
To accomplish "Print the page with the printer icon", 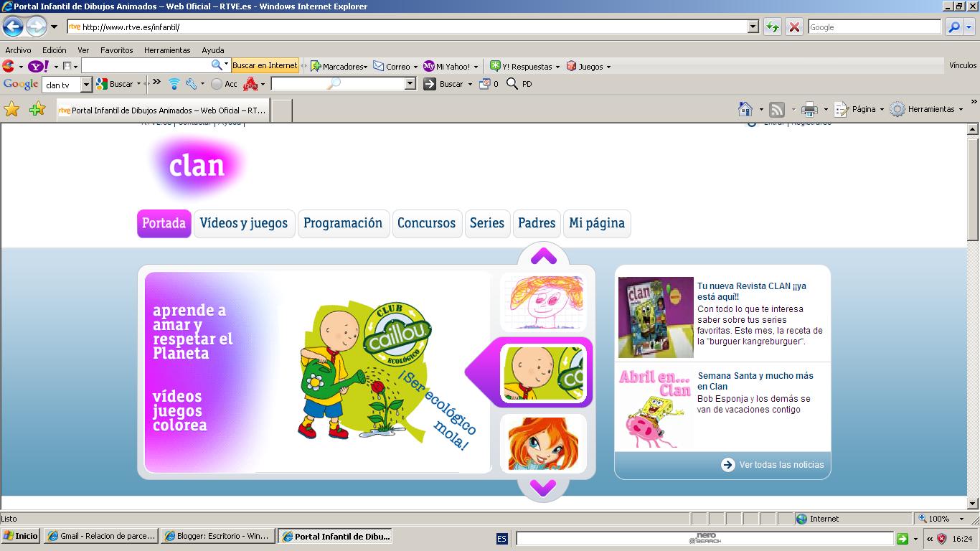I will coord(809,109).
